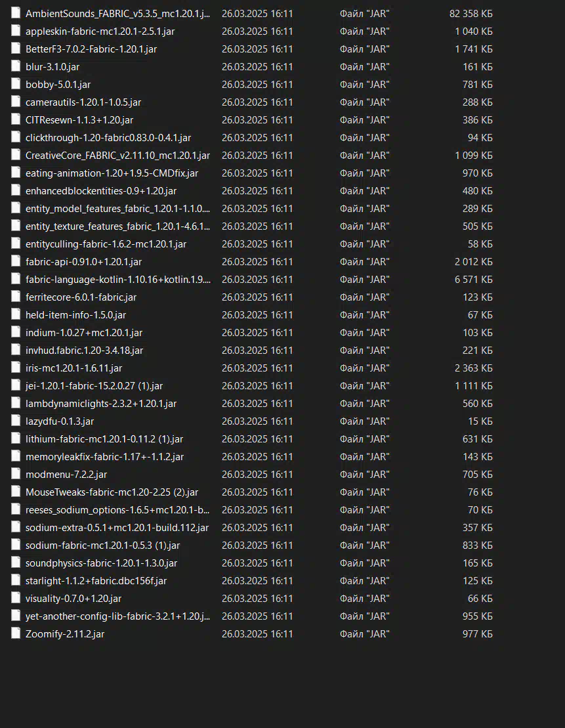Click the file icon of fabric-api-0.91.0+1.20.1.jar

click(x=16, y=261)
